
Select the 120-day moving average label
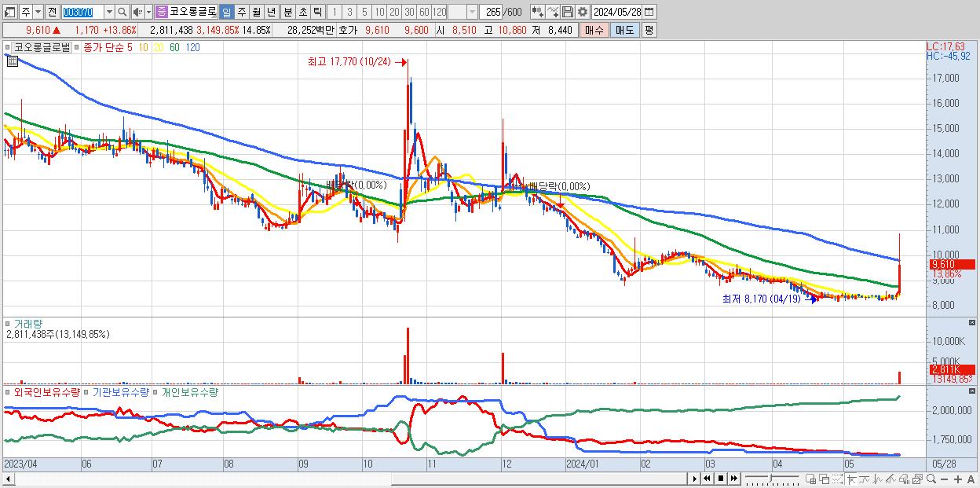(192, 47)
